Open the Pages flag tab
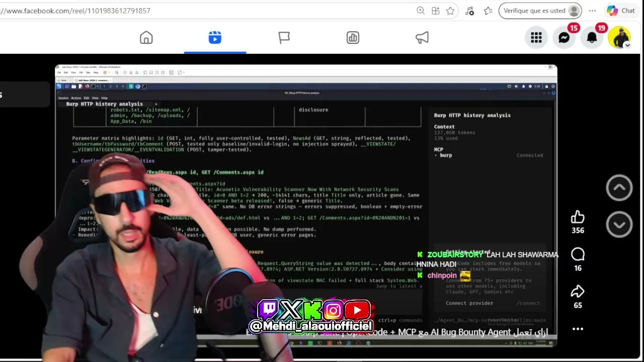This screenshot has height=362, width=644. pos(284,38)
